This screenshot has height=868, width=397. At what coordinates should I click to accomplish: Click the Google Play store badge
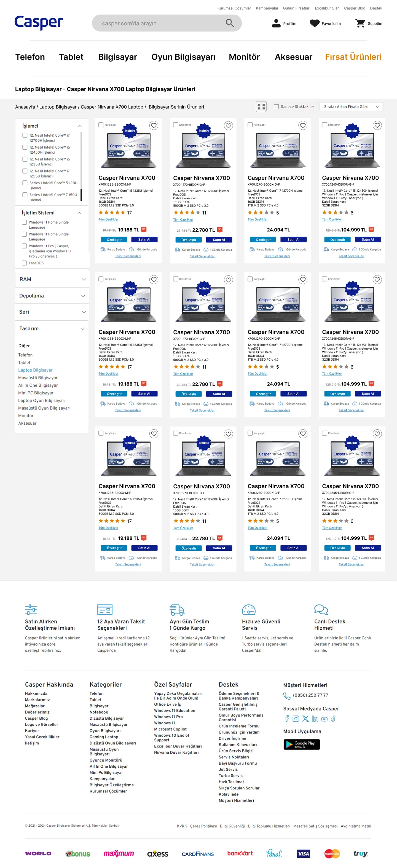click(302, 744)
